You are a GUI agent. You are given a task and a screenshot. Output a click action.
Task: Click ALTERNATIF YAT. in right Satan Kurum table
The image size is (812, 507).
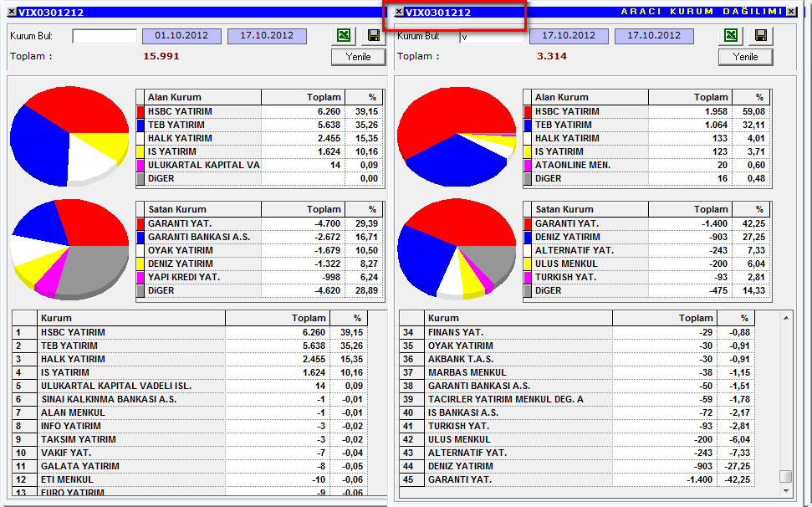(575, 250)
